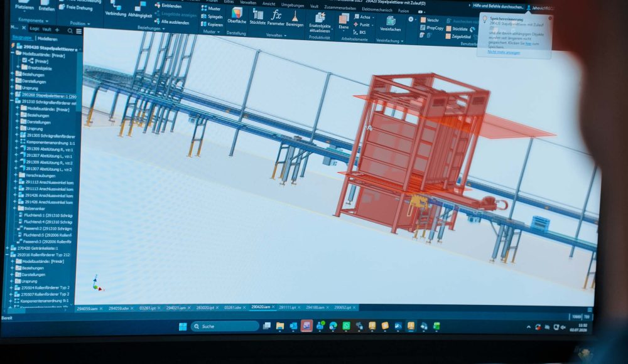Search the model browser via magnifier icon
Image resolution: width=628 pixels, height=364 pixels.
coord(70,30)
